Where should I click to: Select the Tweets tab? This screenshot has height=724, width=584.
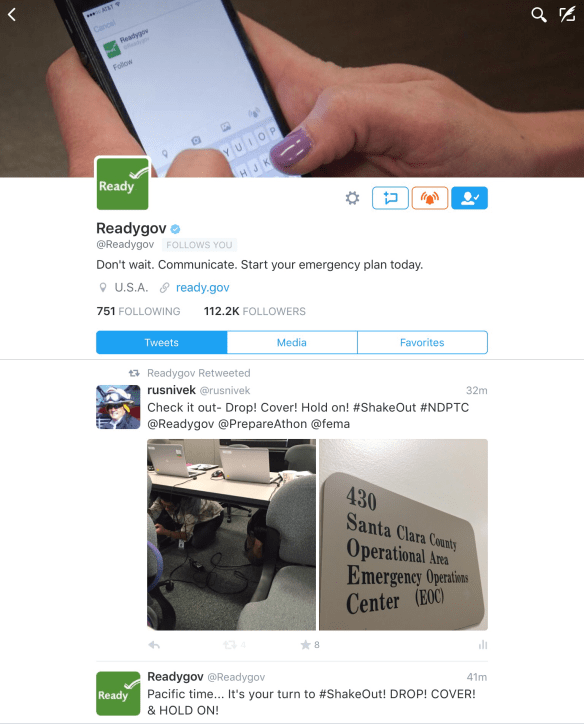162,343
